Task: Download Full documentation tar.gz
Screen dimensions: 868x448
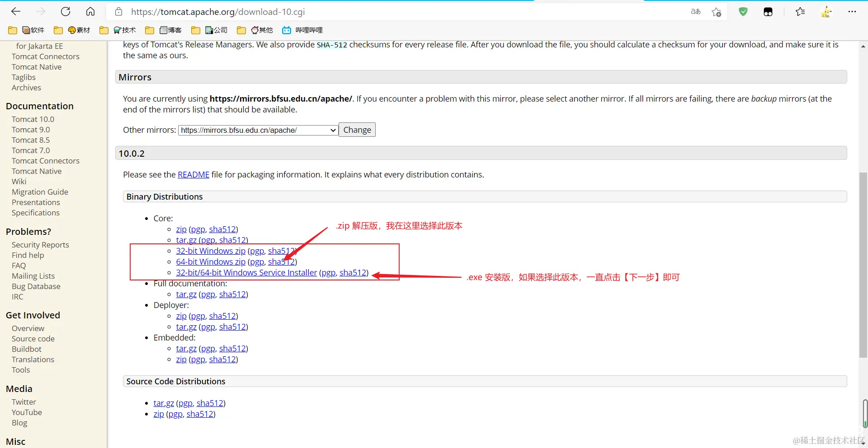Action: pyautogui.click(x=186, y=294)
